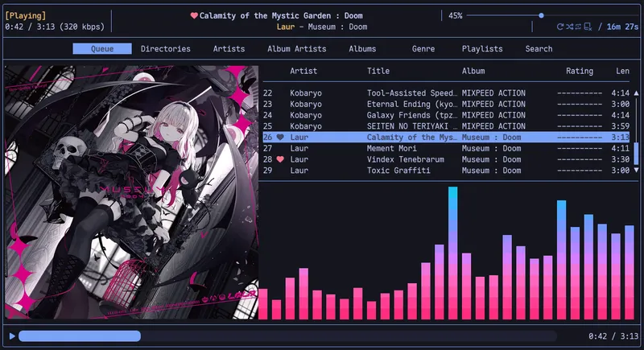Screen dimensions: 644x350
Task: Select row 25 SEITEN NO TERIYAKI
Action: click(446, 126)
